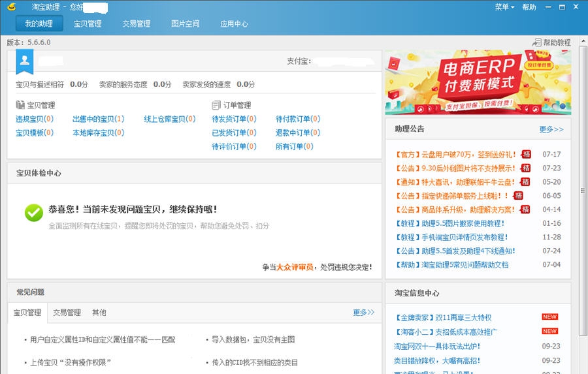Click the Taobao Assistant logo icon
Viewport: 588px width, 374px height.
click(12, 7)
